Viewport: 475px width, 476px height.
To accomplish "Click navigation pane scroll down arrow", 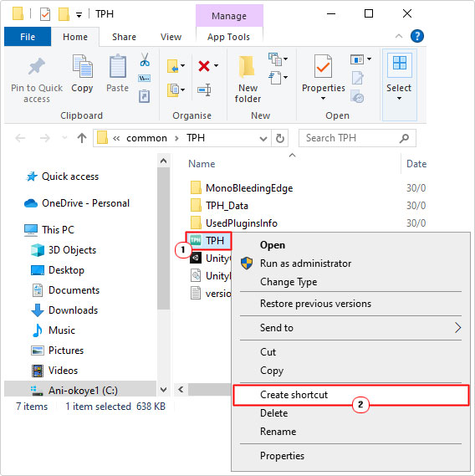I will coord(164,390).
